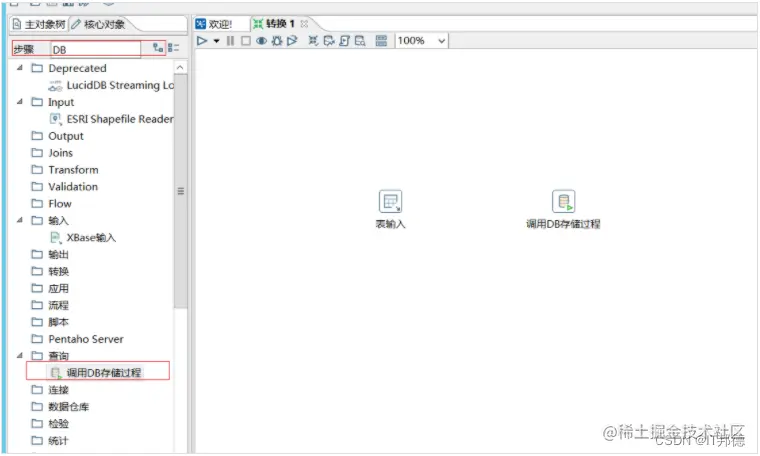Open the Joins folder
The height and width of the screenshot is (456, 760).
point(52,153)
